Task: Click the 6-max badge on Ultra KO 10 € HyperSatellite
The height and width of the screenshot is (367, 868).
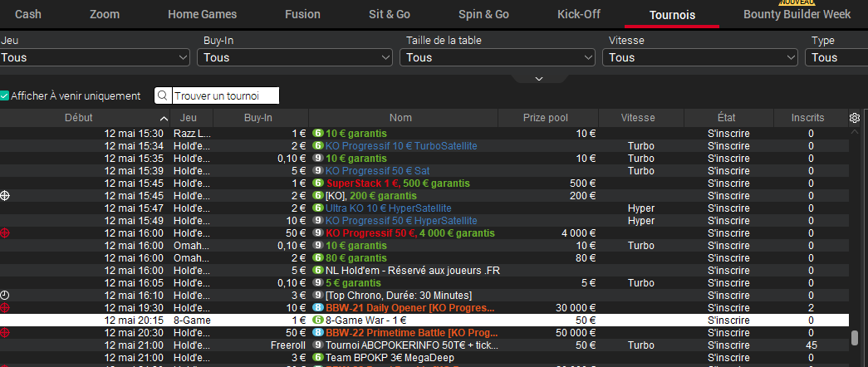Action: tap(318, 208)
